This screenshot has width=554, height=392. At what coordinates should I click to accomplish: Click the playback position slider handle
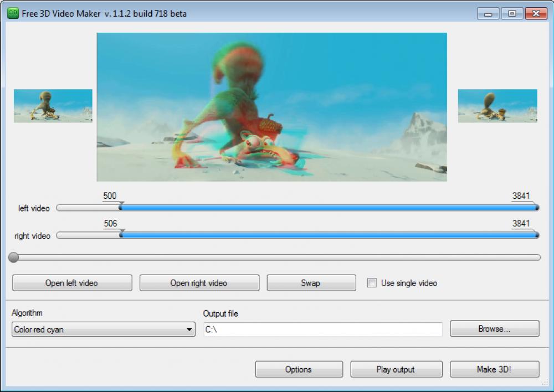tap(13, 256)
